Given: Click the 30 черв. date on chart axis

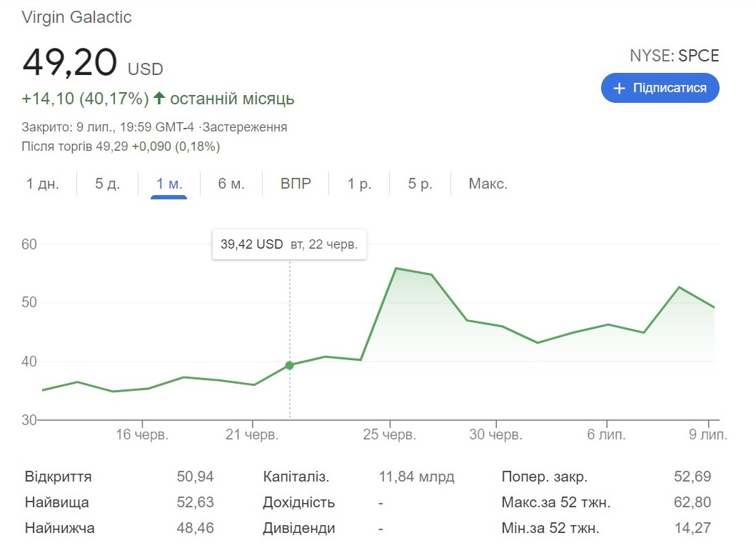Looking at the screenshot, I should pos(496,434).
